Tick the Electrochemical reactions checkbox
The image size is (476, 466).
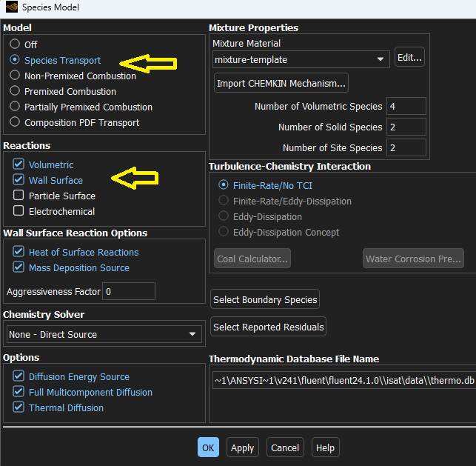point(19,211)
